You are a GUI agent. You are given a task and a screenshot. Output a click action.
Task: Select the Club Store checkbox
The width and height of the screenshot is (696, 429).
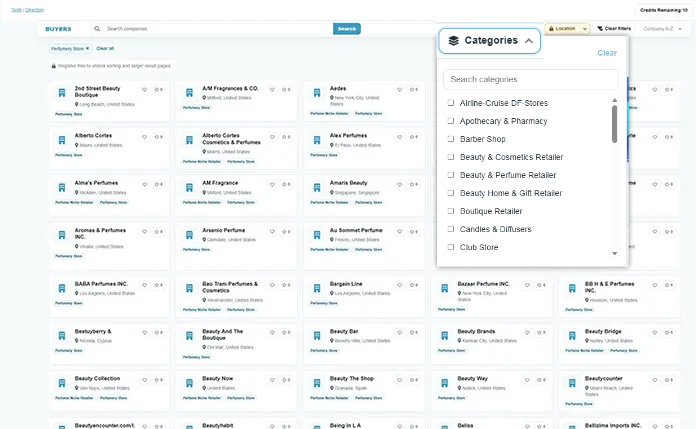click(x=451, y=247)
